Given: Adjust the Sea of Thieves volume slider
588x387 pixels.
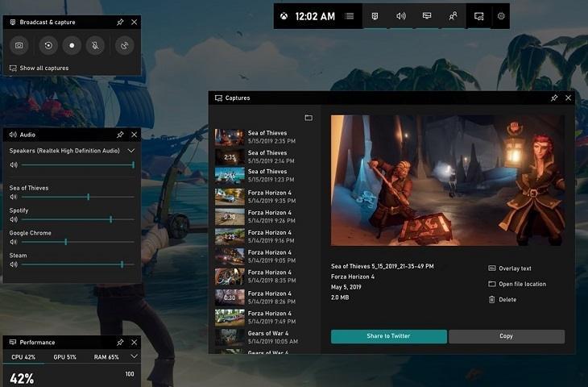Looking at the screenshot, I should pos(78,197).
